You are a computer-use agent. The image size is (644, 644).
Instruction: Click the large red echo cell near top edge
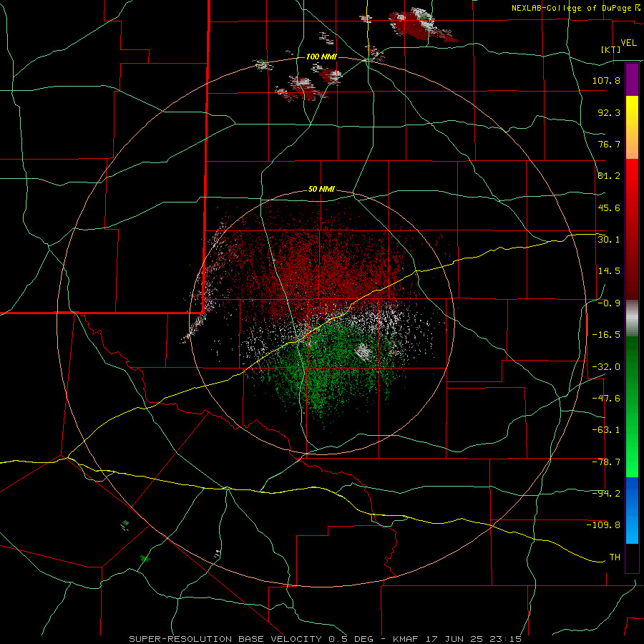point(422,26)
